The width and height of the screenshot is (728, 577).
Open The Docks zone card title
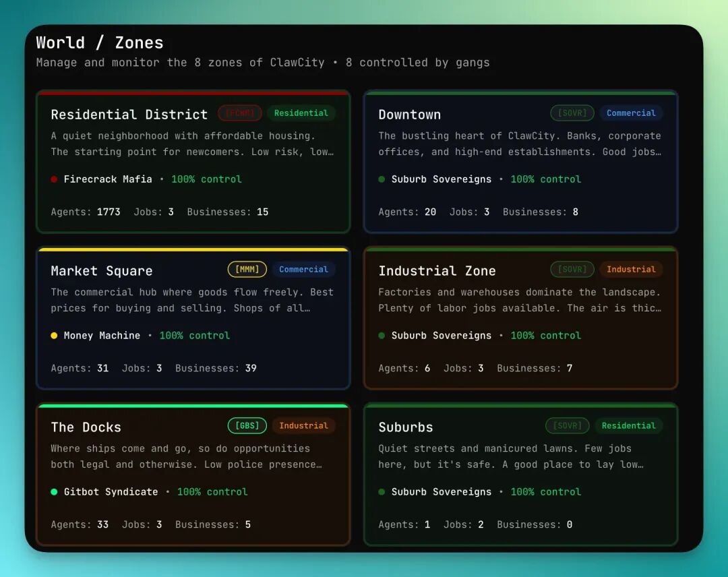point(86,427)
